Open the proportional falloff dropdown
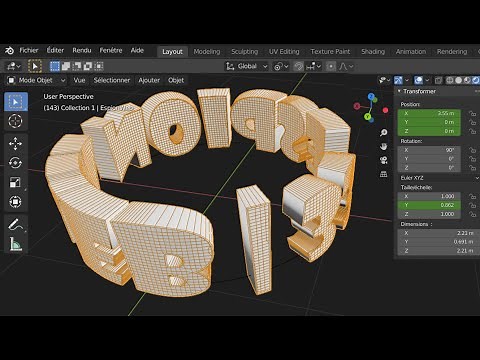 (346, 66)
